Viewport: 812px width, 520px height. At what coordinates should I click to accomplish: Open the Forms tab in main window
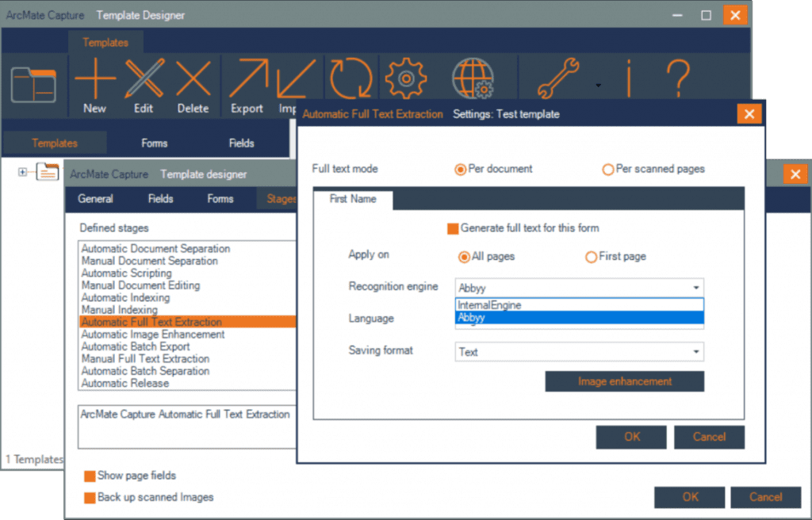pos(154,143)
